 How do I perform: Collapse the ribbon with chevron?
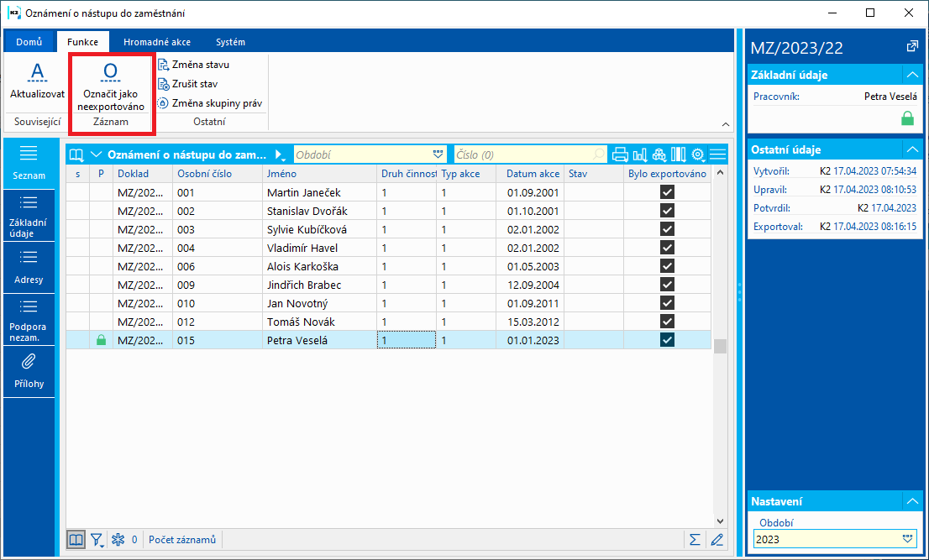pos(725,124)
